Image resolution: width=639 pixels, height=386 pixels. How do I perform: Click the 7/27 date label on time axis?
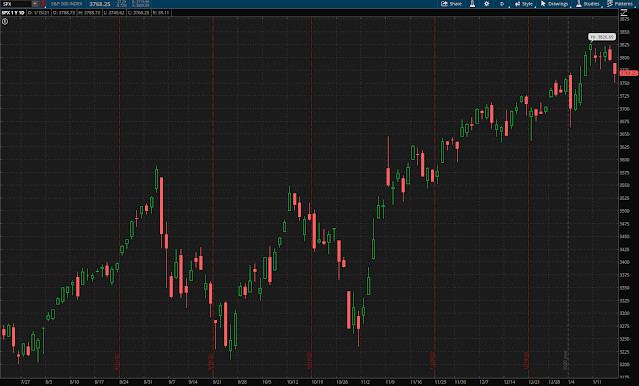25,382
